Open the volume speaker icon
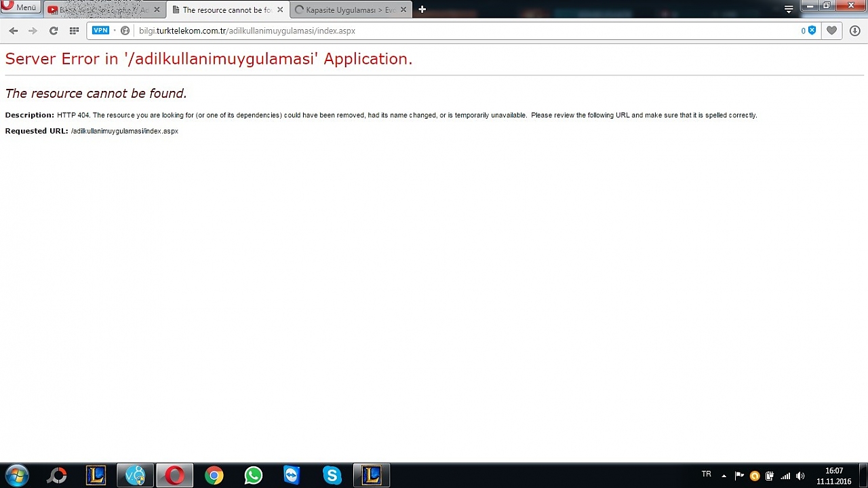This screenshot has height=488, width=868. pyautogui.click(x=800, y=476)
